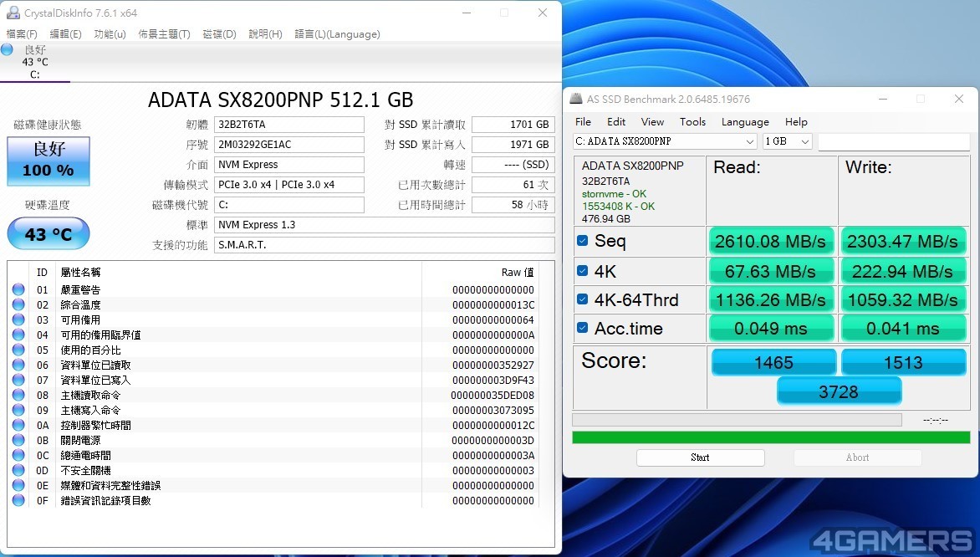Image resolution: width=980 pixels, height=557 pixels.
Task: Open the File menu in AS SSD Benchmark
Action: 583,122
